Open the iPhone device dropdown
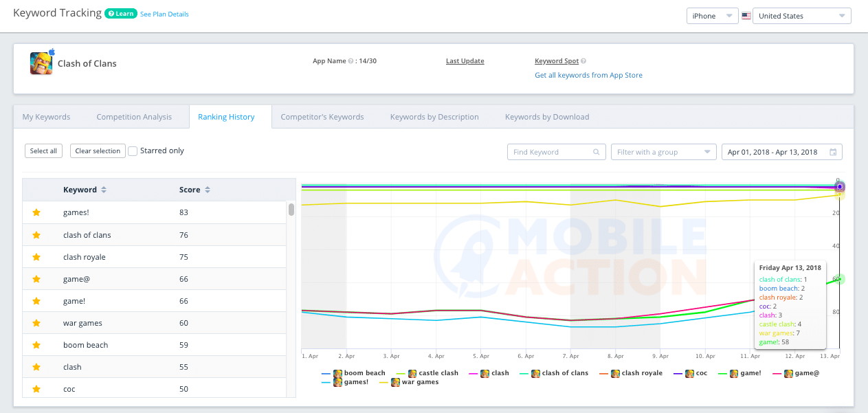The image size is (868, 413). [712, 16]
